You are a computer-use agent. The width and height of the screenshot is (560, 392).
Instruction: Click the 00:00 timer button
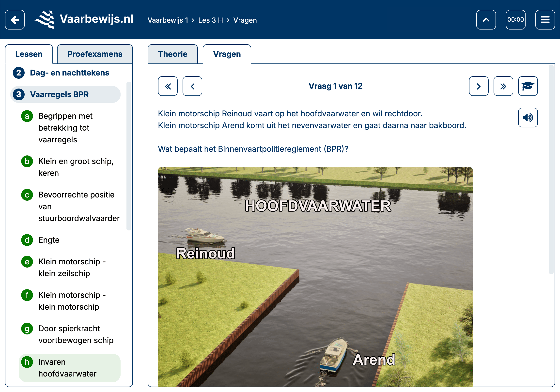pyautogui.click(x=515, y=20)
